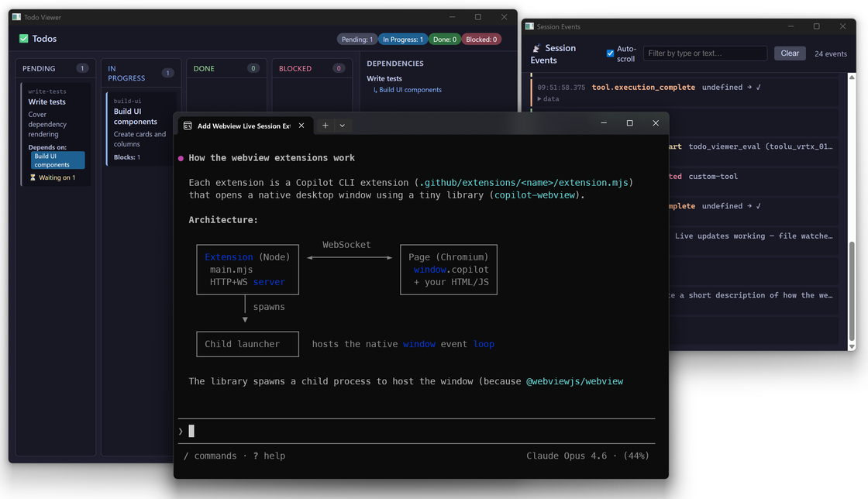The height and width of the screenshot is (499, 868).
Task: Click the .github/extensions path link in terminal
Action: coord(524,183)
